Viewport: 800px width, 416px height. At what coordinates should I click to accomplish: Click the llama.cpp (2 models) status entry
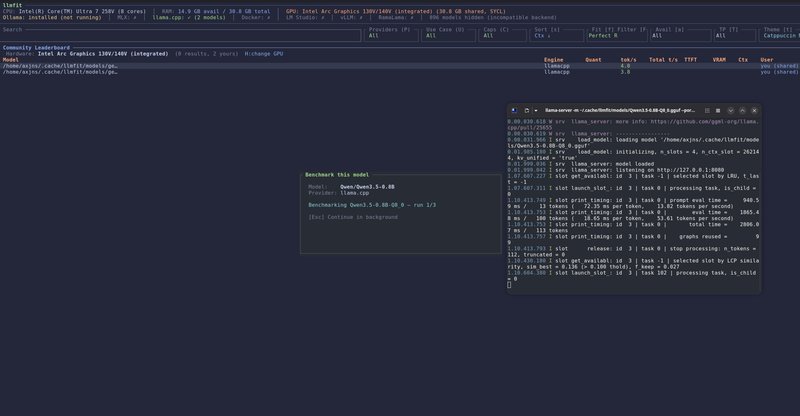(189, 17)
